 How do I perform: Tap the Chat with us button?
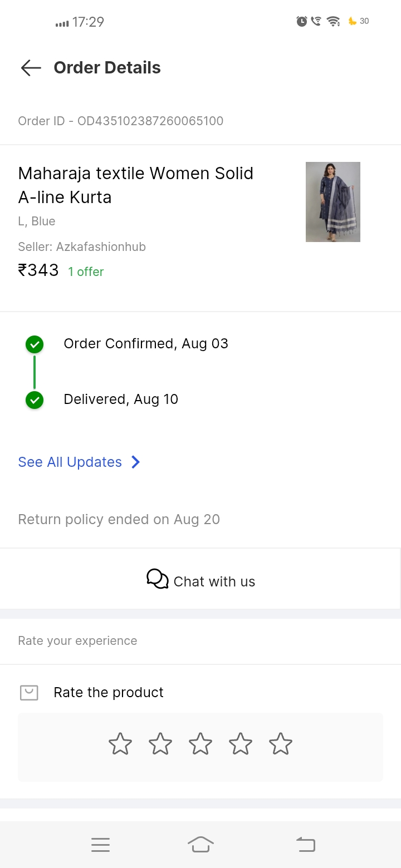[x=200, y=581]
